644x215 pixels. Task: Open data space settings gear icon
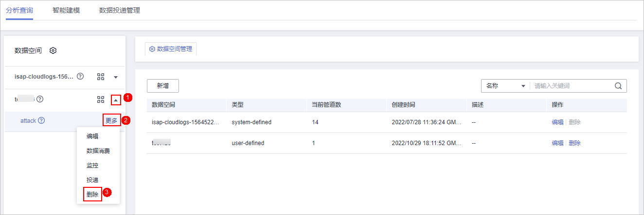[x=53, y=50]
